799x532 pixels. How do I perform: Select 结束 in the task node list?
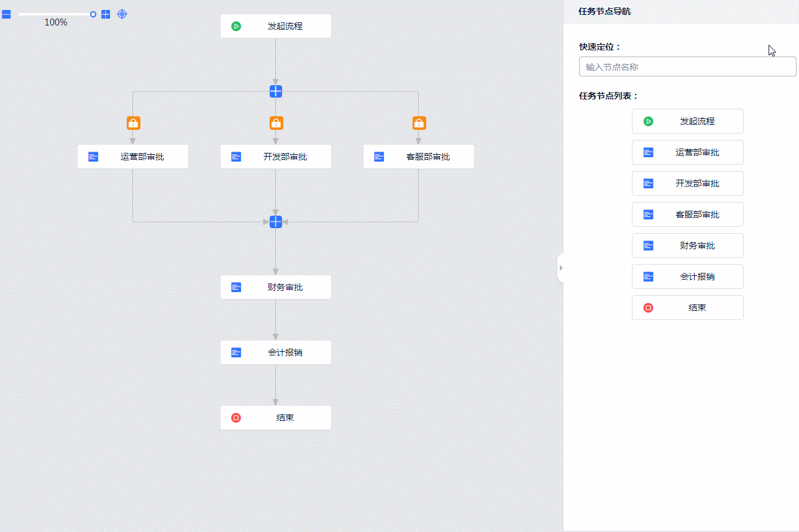pyautogui.click(x=687, y=308)
